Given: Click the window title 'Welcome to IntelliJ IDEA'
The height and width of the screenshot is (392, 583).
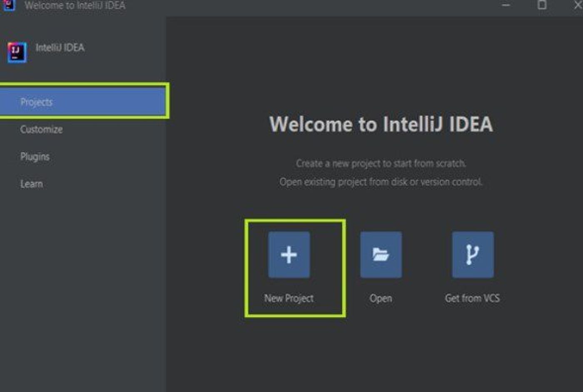Looking at the screenshot, I should pyautogui.click(x=75, y=5).
